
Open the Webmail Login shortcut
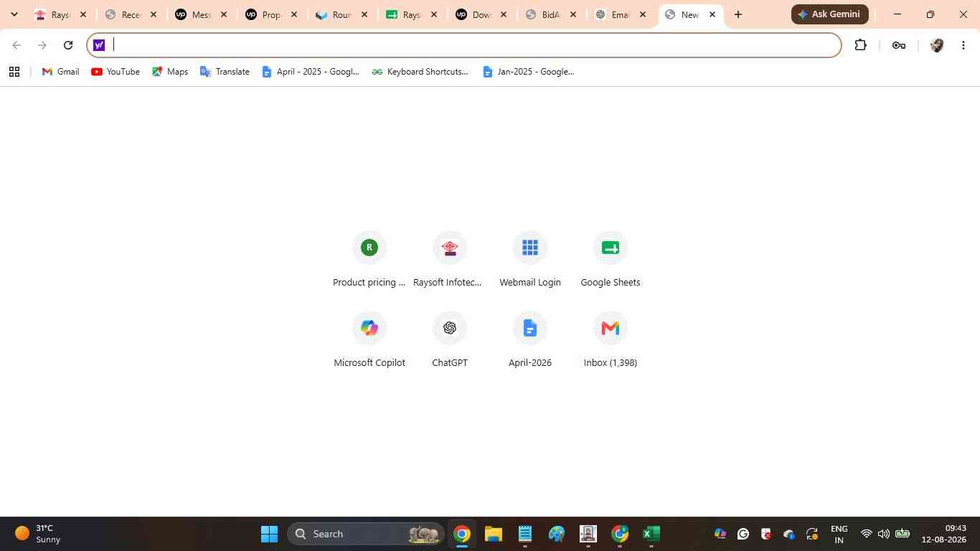click(x=530, y=259)
